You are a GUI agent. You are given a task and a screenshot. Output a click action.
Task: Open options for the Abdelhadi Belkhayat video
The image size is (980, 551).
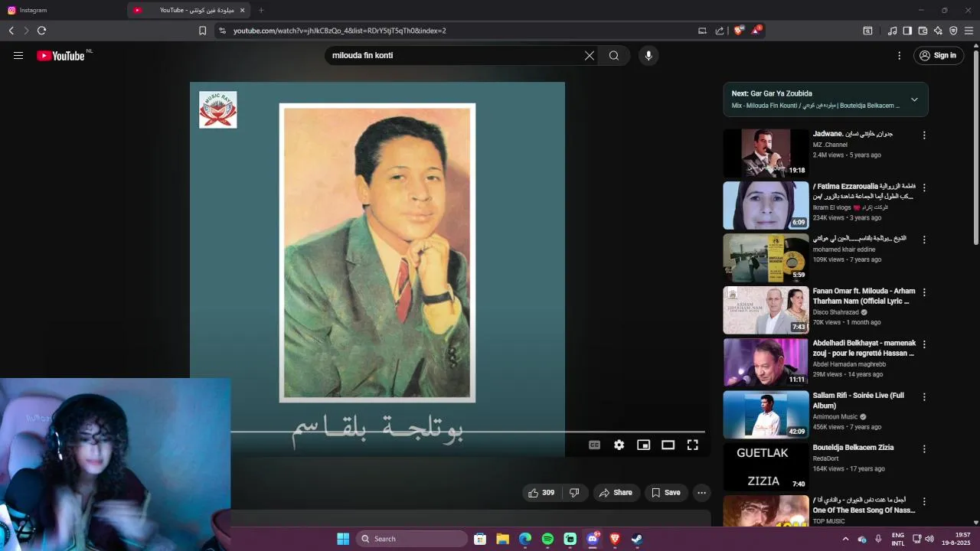click(x=924, y=344)
